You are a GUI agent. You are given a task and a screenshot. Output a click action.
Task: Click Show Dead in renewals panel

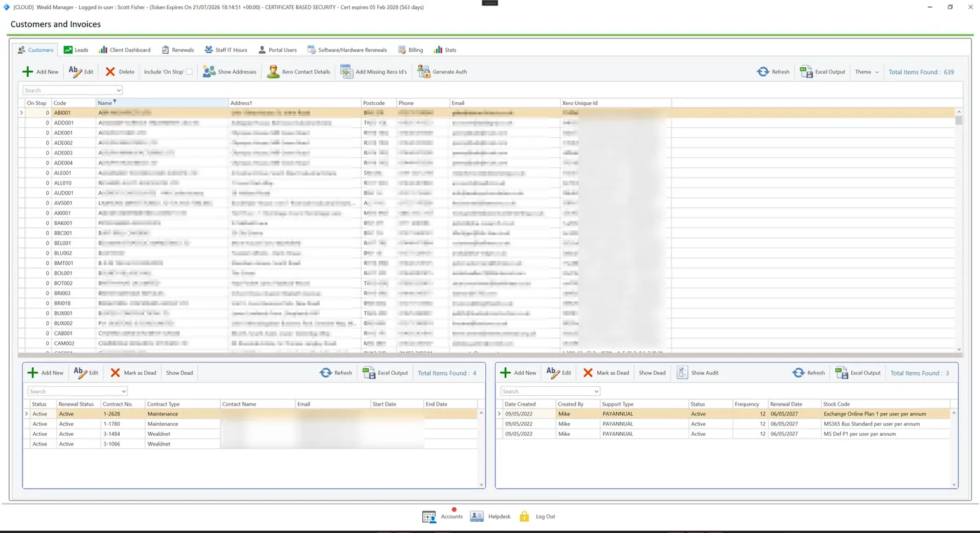[652, 373]
